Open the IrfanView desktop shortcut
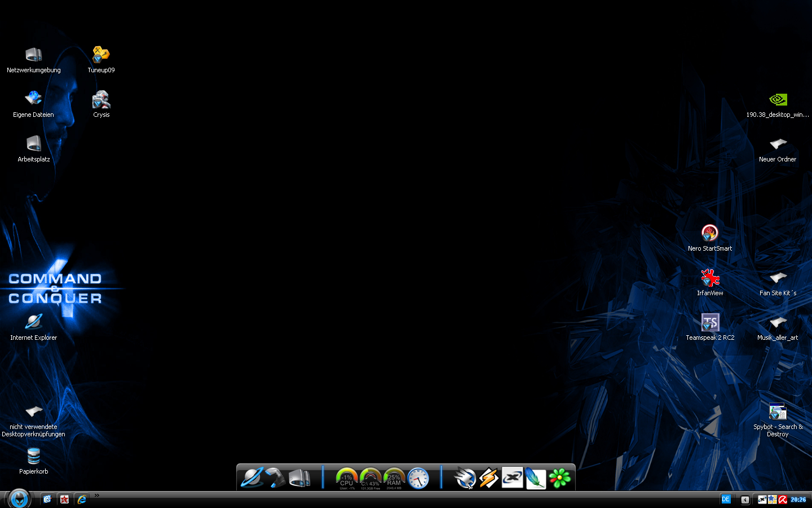 [710, 283]
